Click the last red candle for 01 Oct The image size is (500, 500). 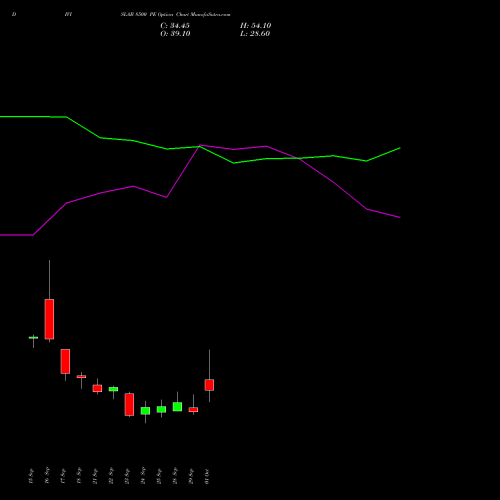click(x=209, y=385)
